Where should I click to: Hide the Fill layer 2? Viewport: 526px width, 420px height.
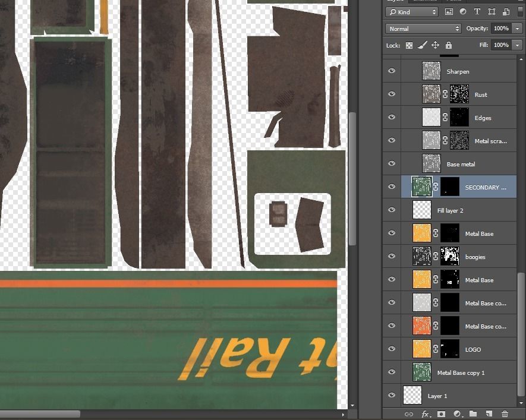coord(392,210)
